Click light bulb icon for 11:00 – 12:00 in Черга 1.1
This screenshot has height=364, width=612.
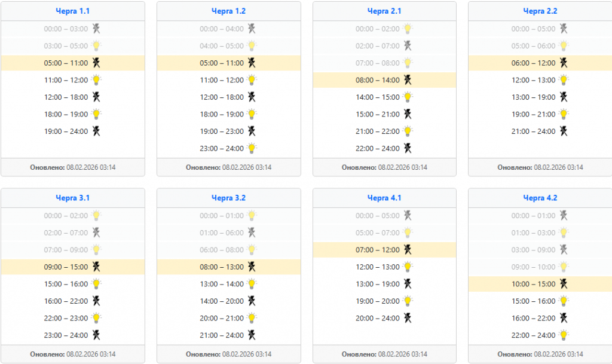(x=96, y=79)
